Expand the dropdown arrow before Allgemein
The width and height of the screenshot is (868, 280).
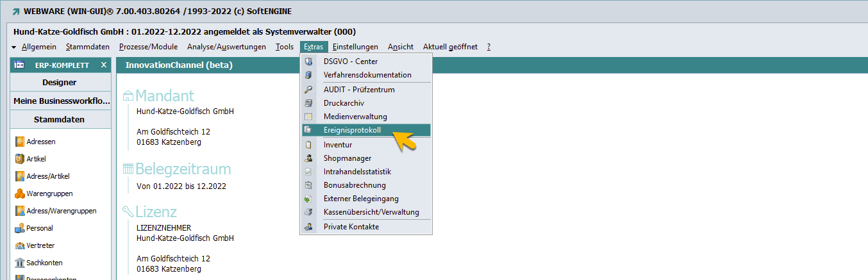[14, 47]
